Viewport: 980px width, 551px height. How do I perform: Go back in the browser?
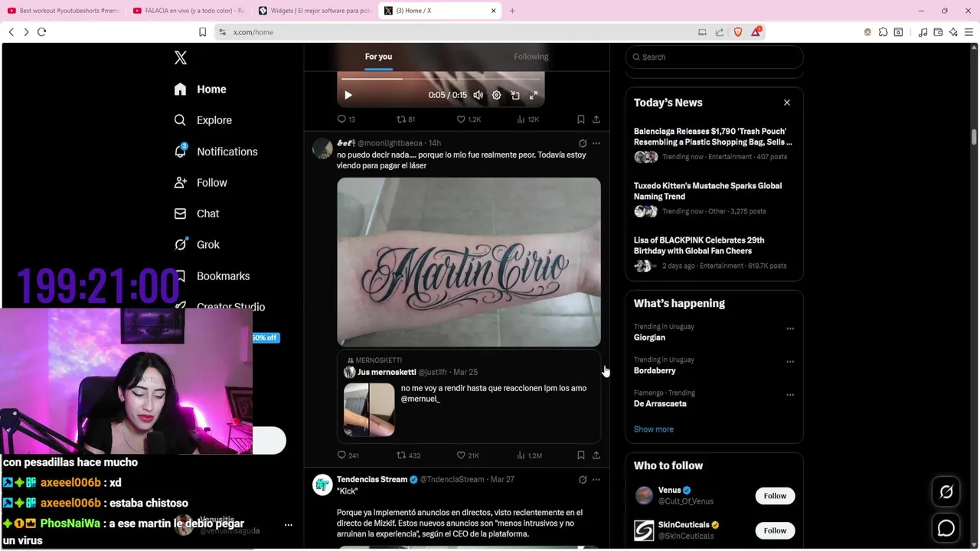[11, 32]
